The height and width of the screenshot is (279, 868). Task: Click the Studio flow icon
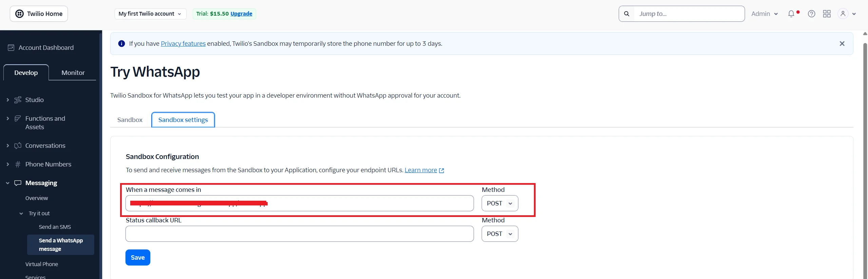pyautogui.click(x=18, y=100)
